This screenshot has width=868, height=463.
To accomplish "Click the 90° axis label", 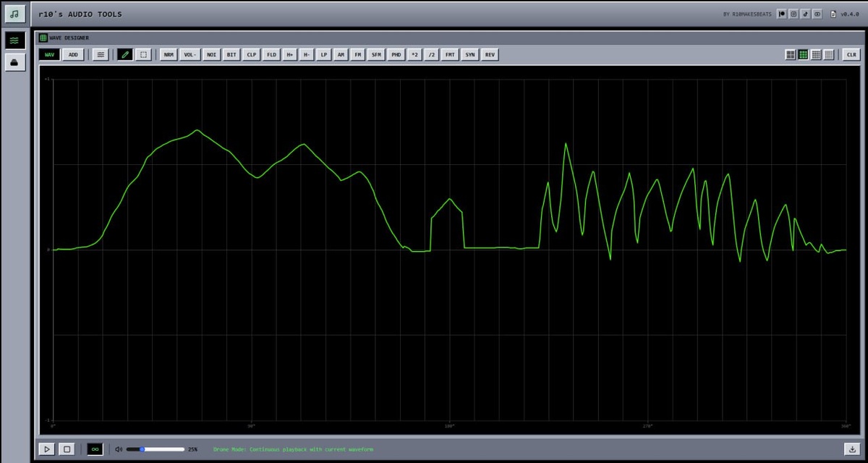I will 252,426.
